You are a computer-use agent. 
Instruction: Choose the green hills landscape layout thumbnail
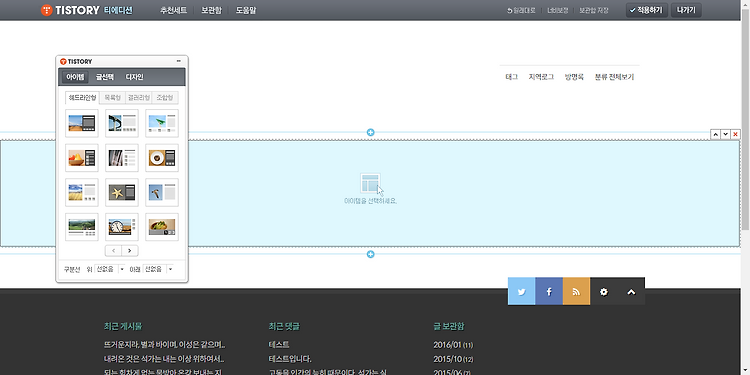click(x=82, y=227)
